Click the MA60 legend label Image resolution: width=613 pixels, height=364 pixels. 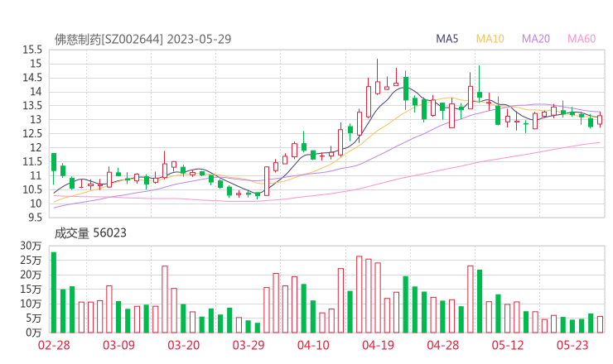pyautogui.click(x=582, y=39)
